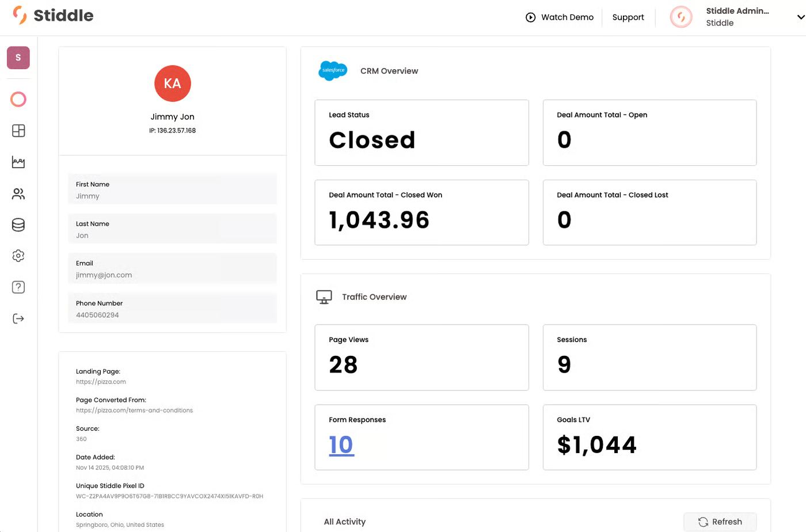Click the IP address 136.23.57.168

(173, 131)
